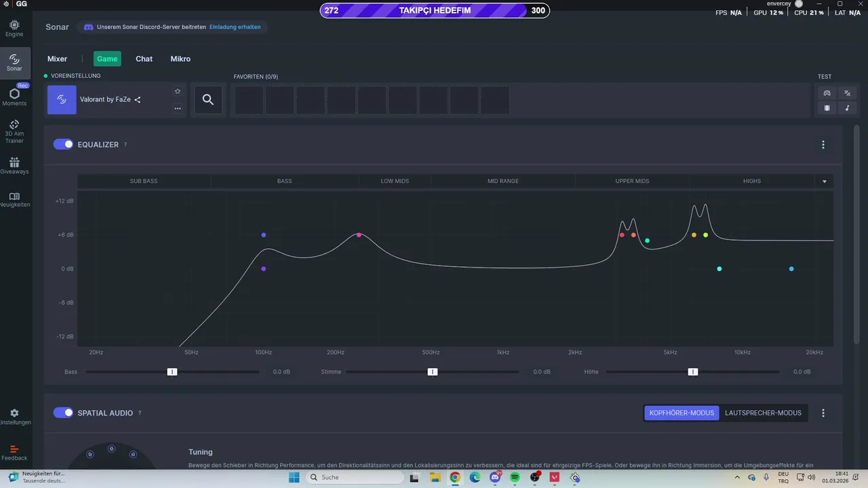This screenshot has height=488, width=868.
Task: Switch to the Mikro tab
Action: tap(180, 59)
